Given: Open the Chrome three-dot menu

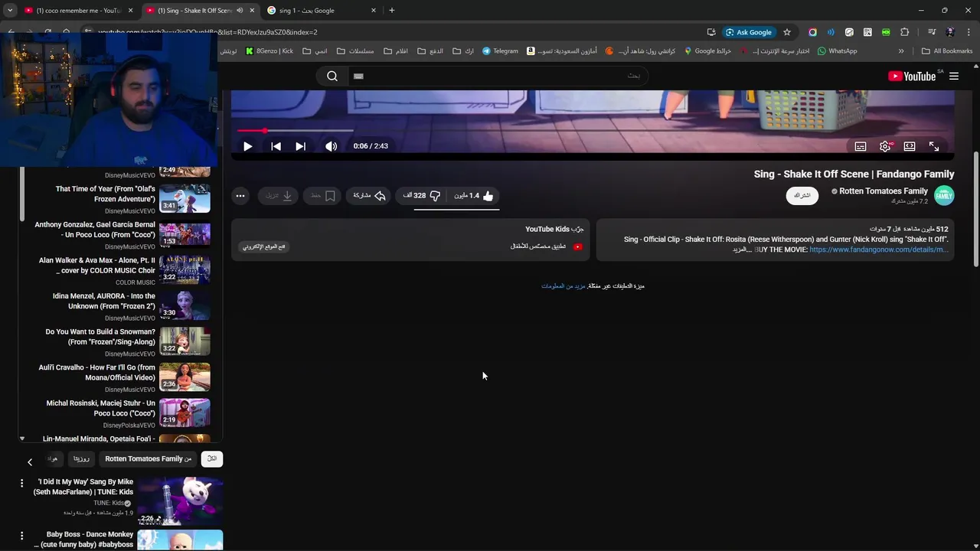Looking at the screenshot, I should pos(969,32).
